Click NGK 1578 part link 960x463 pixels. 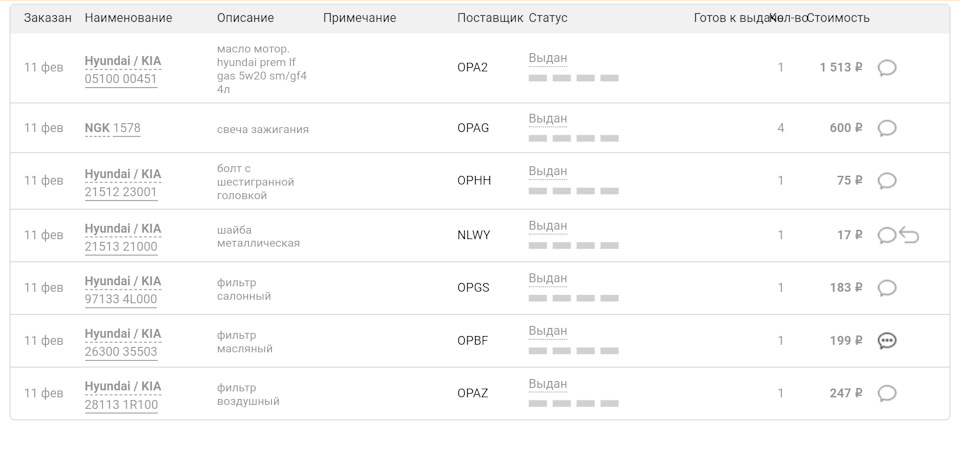click(113, 128)
